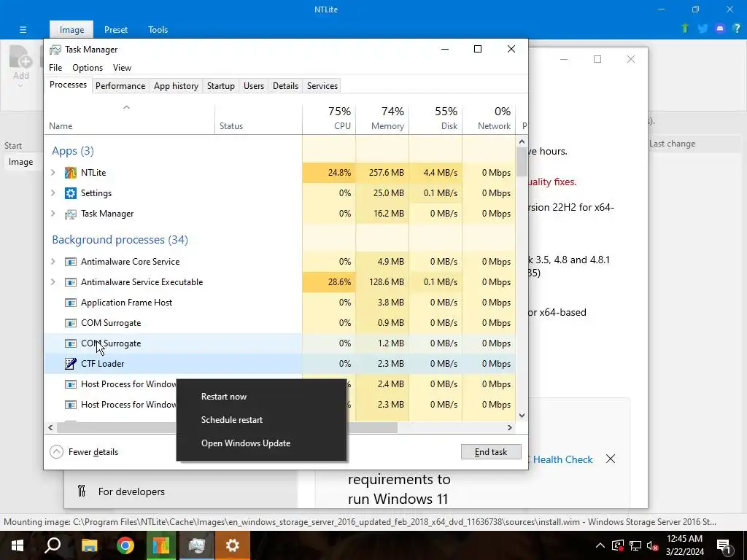The width and height of the screenshot is (747, 560).
Task: Switch to Task Manager taskbar button
Action: (x=196, y=545)
